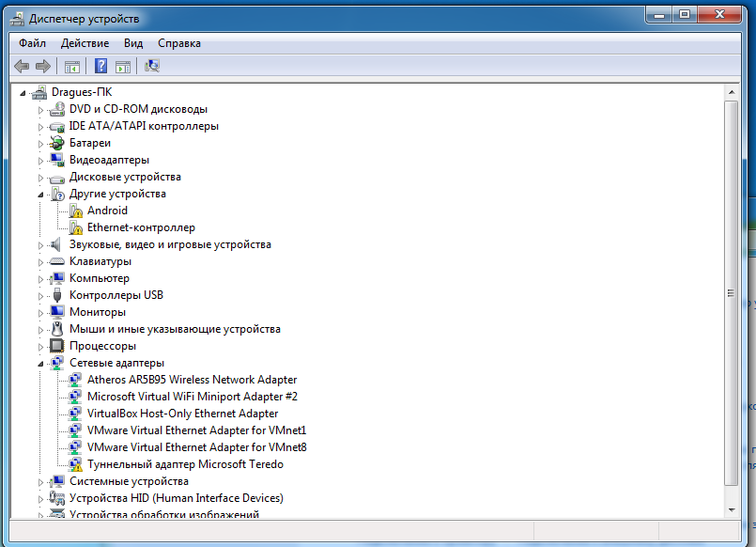Click the Forward arrow toolbar icon
756x547 pixels.
click(x=43, y=66)
